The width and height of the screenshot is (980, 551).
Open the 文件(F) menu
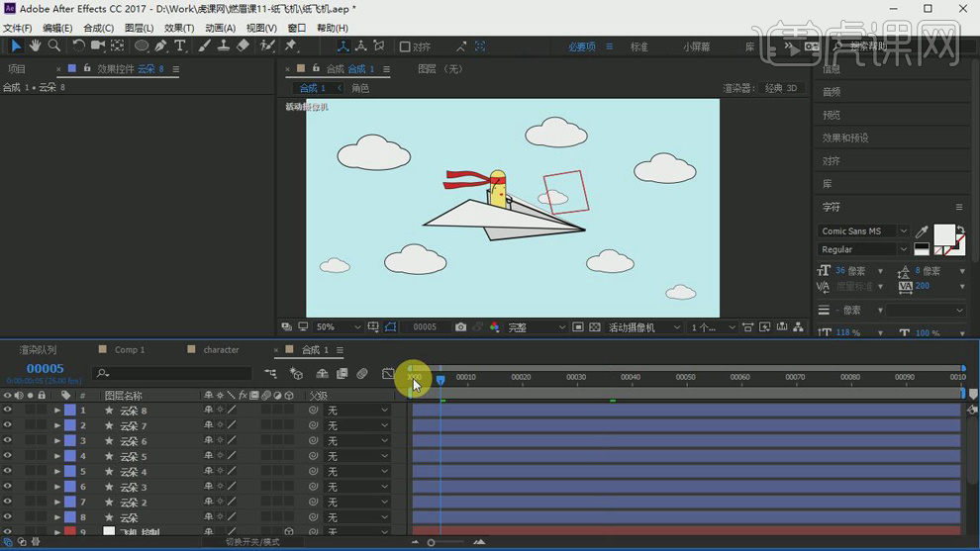18,28
